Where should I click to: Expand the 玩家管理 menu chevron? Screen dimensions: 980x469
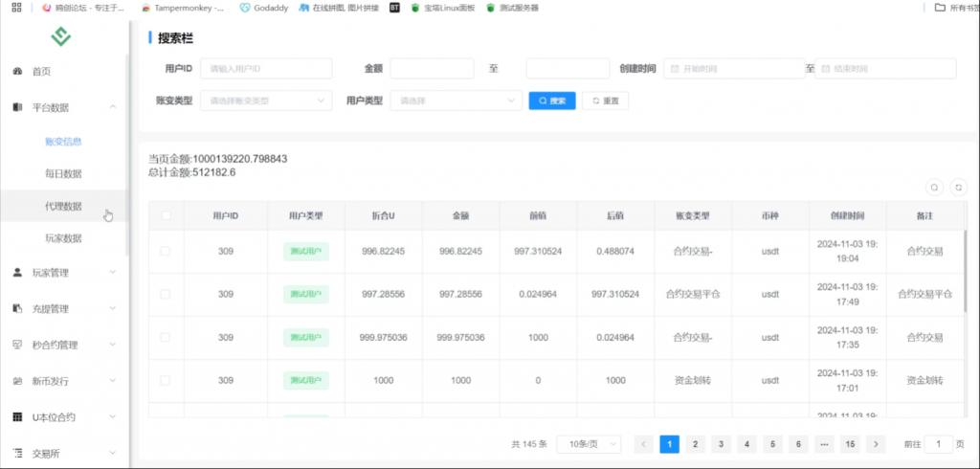click(113, 273)
